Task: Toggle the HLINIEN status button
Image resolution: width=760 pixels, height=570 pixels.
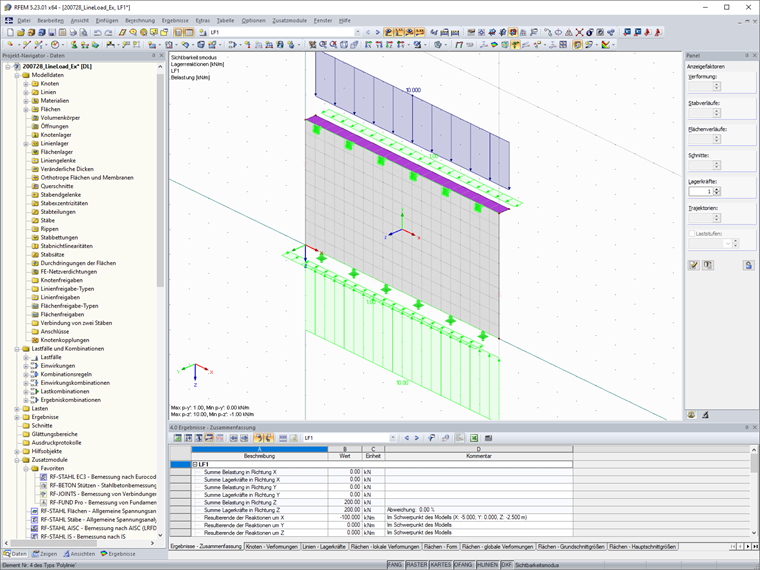Action: (x=487, y=565)
